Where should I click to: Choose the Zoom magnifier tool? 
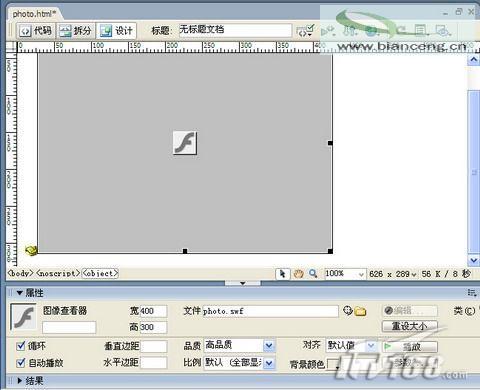[313, 274]
